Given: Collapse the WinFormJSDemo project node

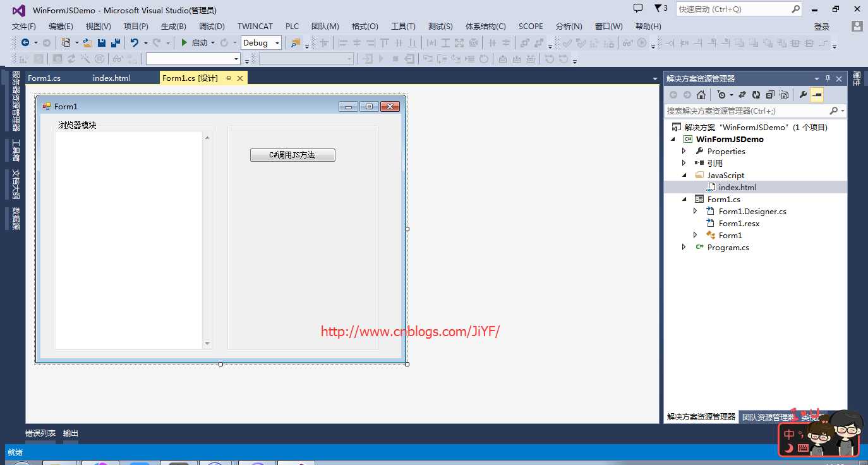Looking at the screenshot, I should [673, 140].
